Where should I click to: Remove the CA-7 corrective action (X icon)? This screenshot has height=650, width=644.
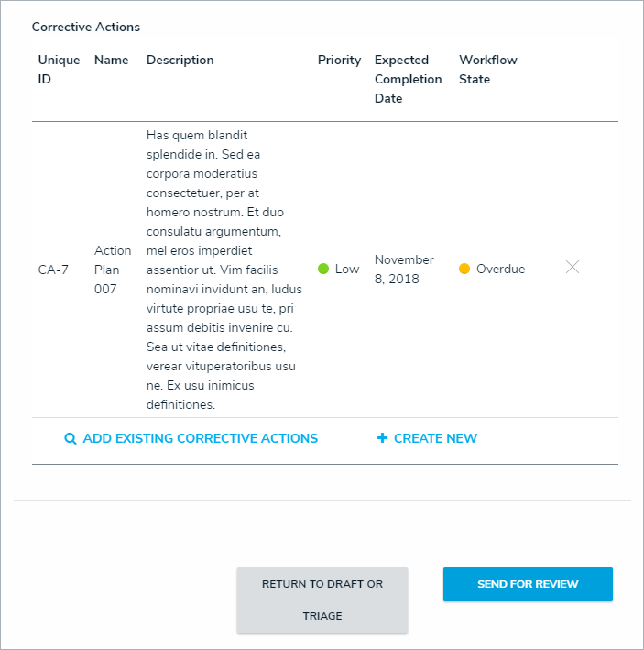[x=573, y=268]
